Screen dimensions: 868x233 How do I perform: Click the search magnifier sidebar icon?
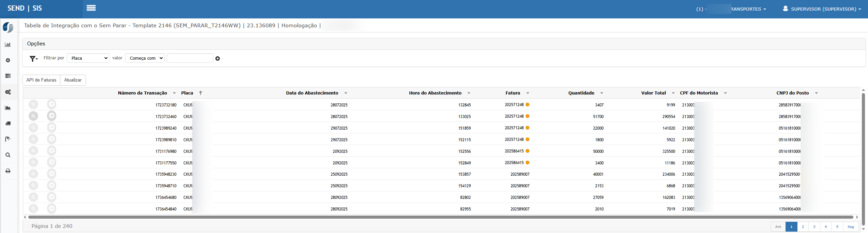pyautogui.click(x=8, y=155)
